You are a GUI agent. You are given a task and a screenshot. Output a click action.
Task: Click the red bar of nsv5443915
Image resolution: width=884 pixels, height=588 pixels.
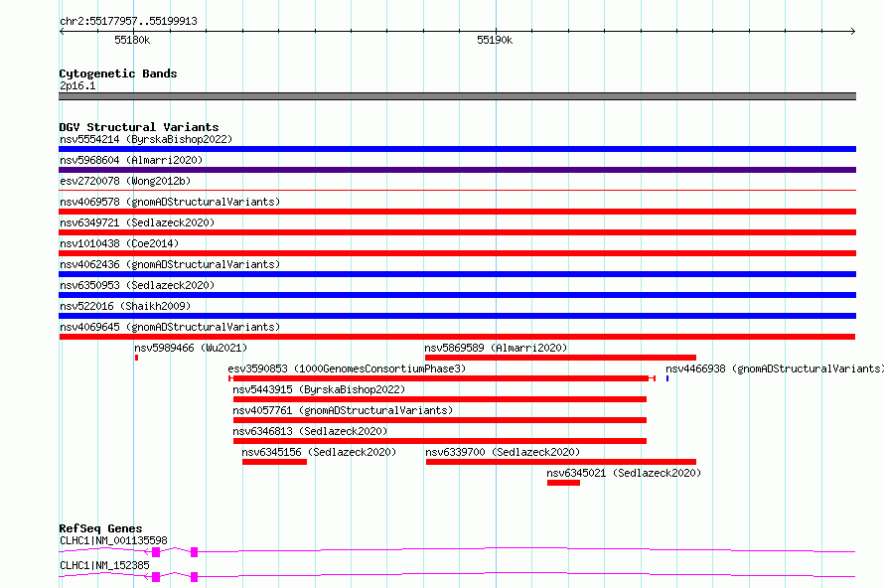[x=440, y=399]
